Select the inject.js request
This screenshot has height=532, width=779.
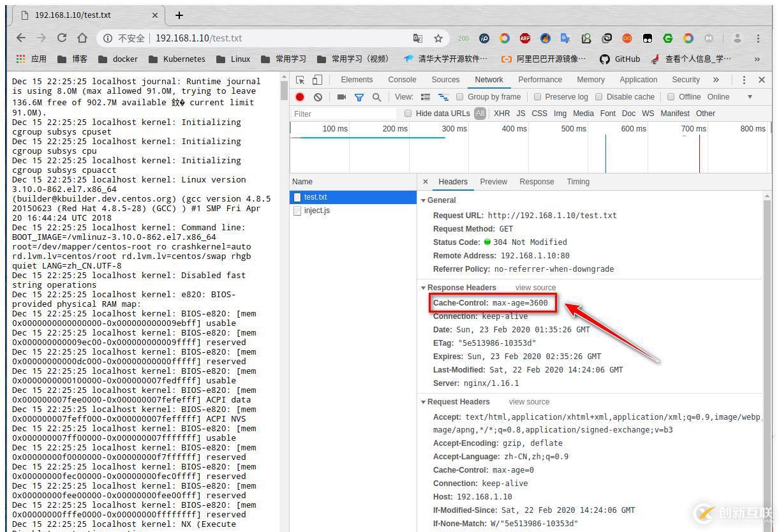tap(353, 211)
